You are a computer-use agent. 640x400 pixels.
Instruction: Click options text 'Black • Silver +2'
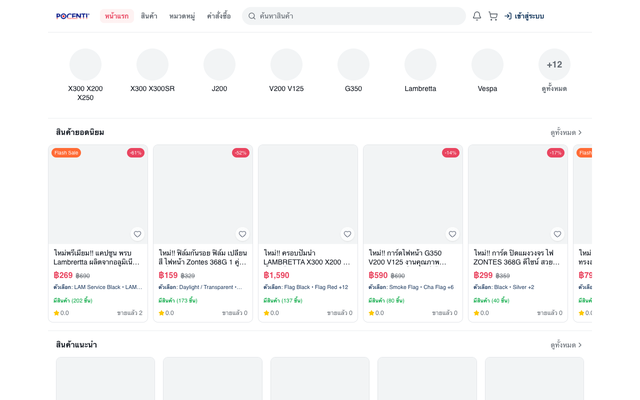(x=514, y=287)
